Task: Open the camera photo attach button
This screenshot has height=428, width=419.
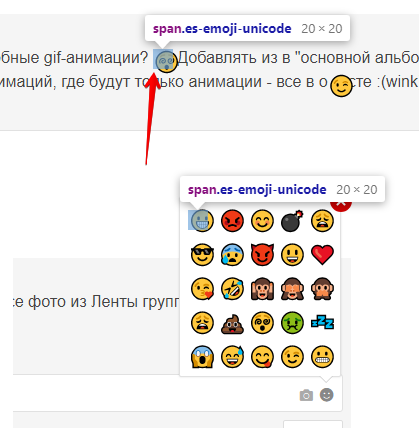Action: click(x=306, y=395)
